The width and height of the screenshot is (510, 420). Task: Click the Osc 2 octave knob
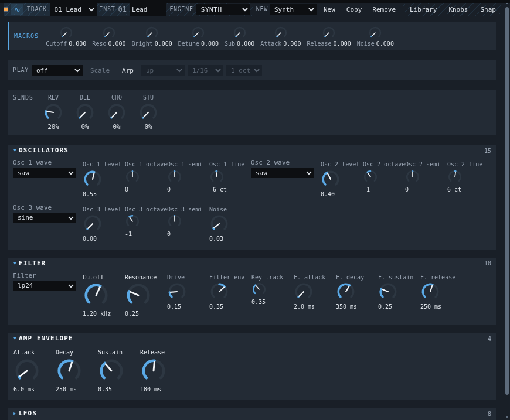370,176
